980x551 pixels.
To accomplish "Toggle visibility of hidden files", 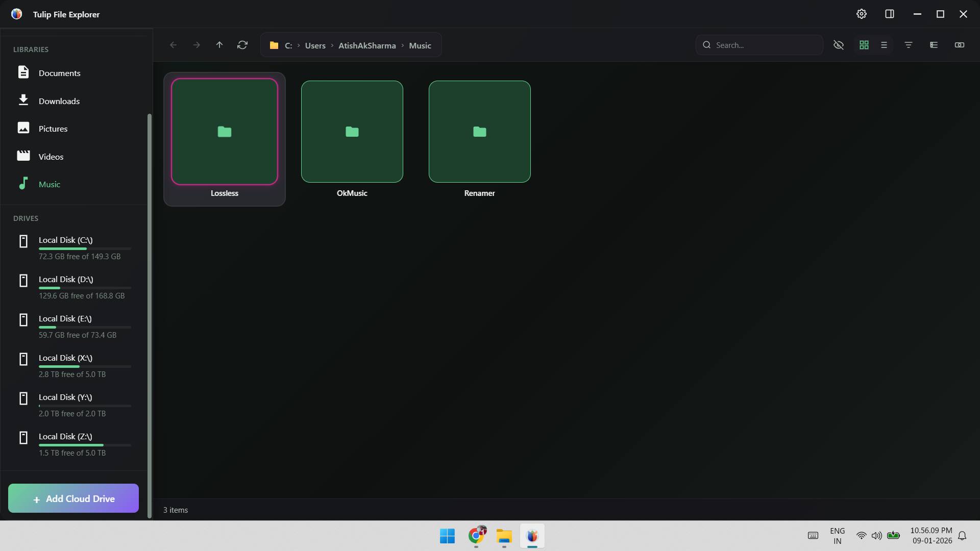I will click(x=839, y=45).
